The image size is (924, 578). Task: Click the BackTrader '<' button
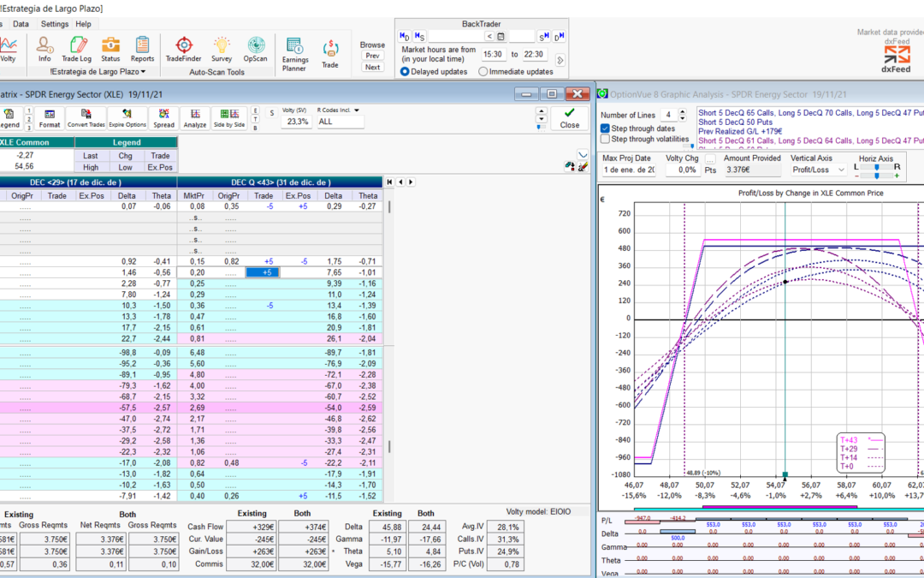click(x=489, y=37)
